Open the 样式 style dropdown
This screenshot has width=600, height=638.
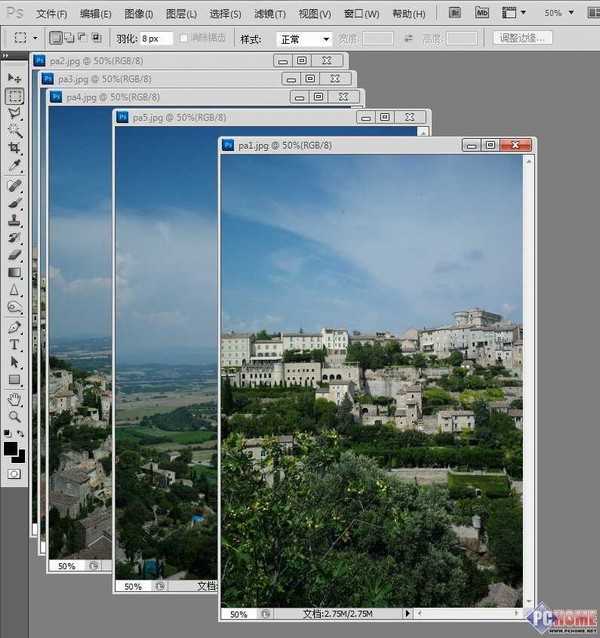pos(304,39)
